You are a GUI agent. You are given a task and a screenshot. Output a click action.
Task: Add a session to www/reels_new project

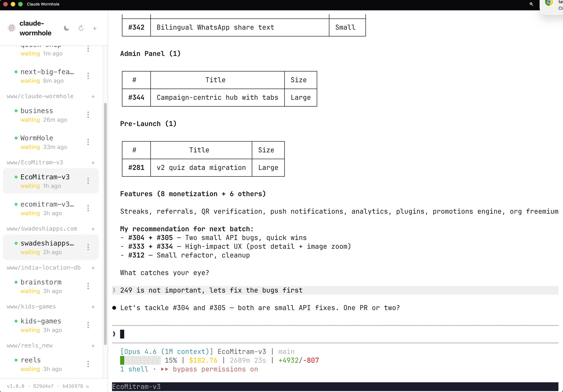(x=93, y=346)
